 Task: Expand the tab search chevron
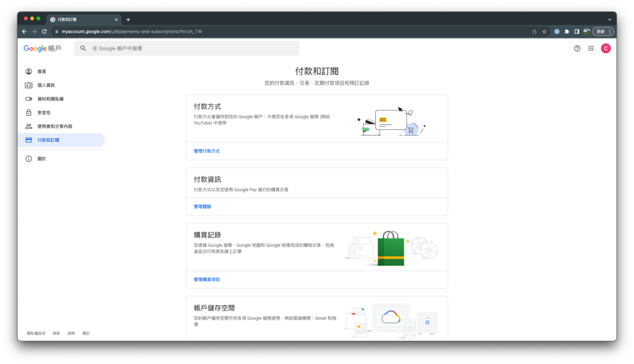[609, 19]
